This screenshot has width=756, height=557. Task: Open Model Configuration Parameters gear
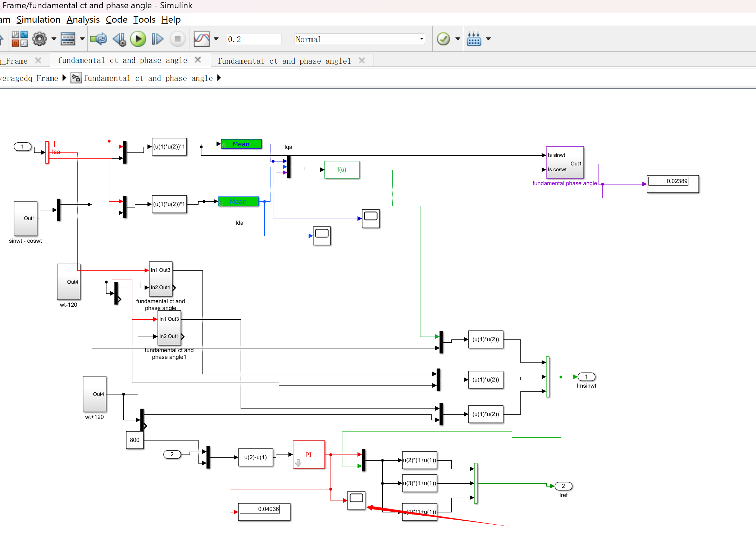40,39
